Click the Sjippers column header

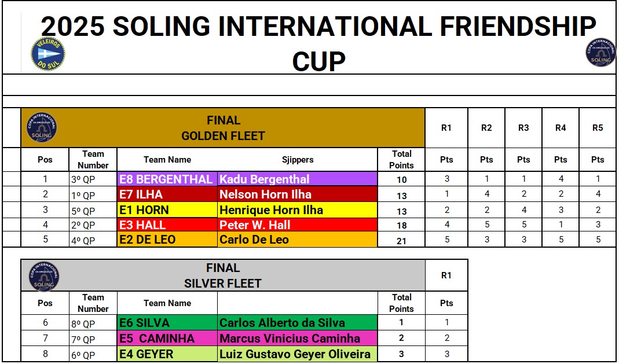[298, 160]
